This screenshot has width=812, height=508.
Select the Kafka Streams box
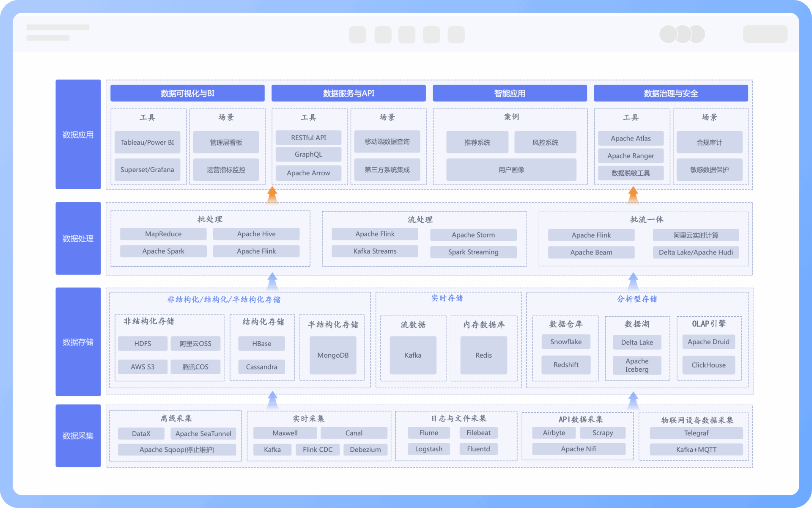tap(375, 251)
